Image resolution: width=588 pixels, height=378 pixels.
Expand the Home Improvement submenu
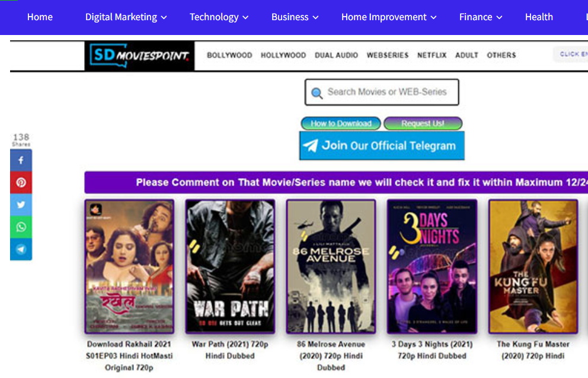[x=433, y=18]
